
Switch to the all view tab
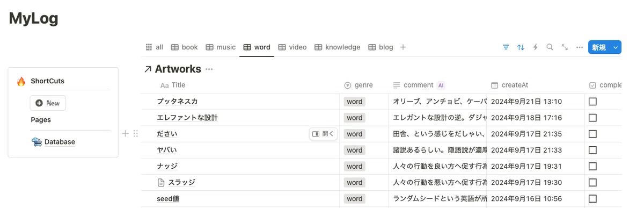point(155,47)
